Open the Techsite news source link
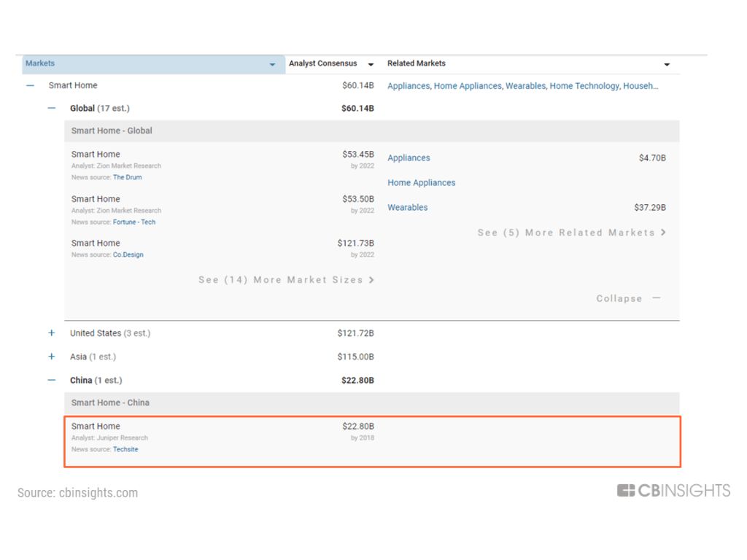747x560 pixels. tap(125, 449)
